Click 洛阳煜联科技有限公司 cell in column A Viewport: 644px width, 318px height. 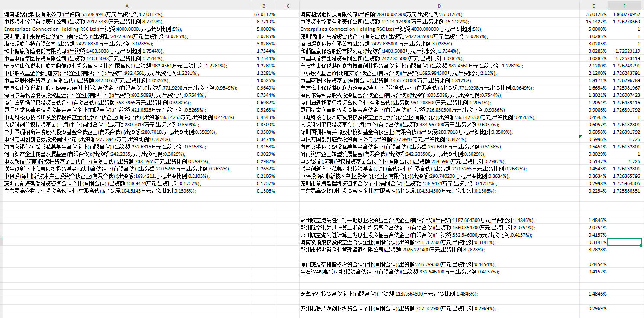[127, 44]
